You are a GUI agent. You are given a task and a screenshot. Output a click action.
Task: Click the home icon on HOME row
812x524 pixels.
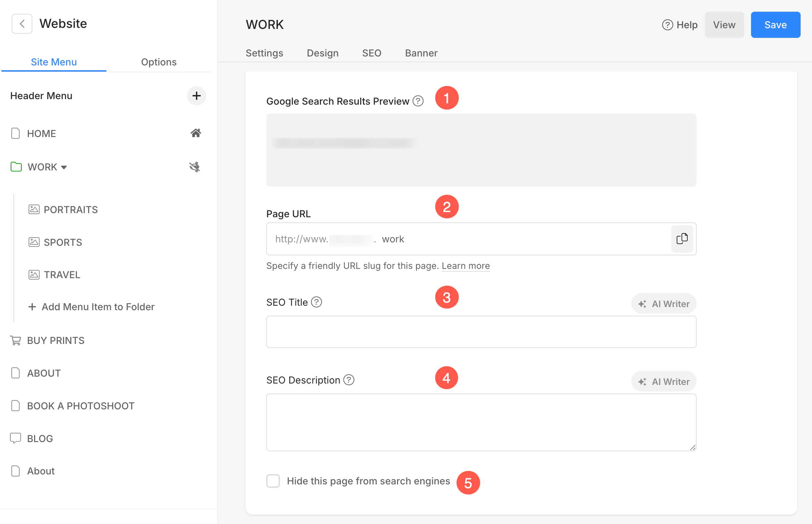tap(196, 133)
